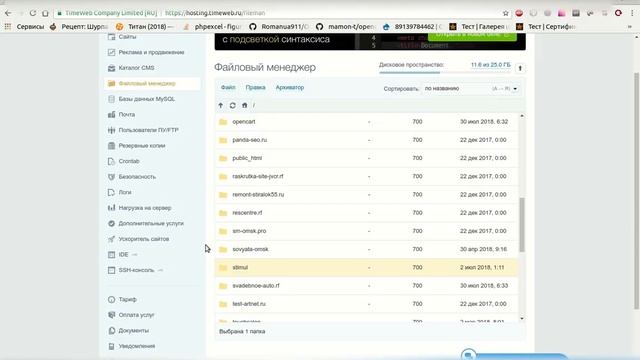Select the raskrutka-site-jvor.rf folder
Viewport: 640px width, 360px height.
366,176
